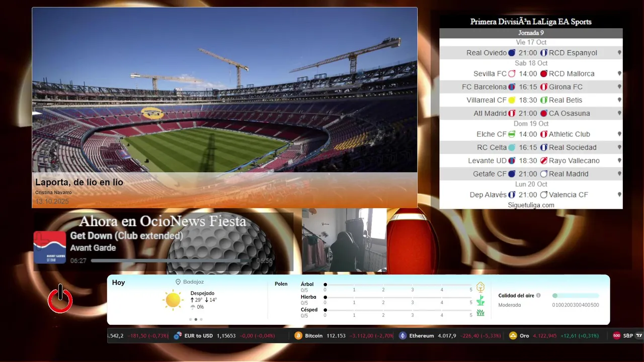
Task: Click the Bitcoin ticker label
Action: [314, 335]
